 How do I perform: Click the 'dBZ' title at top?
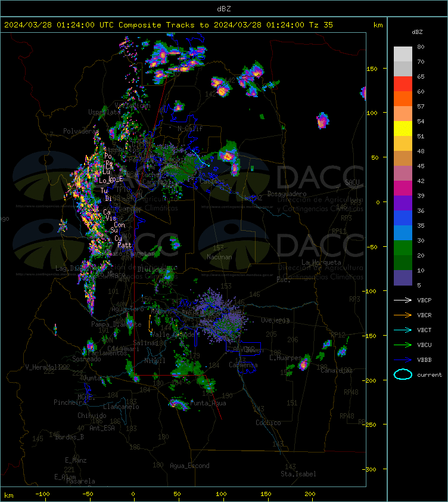tap(223, 8)
